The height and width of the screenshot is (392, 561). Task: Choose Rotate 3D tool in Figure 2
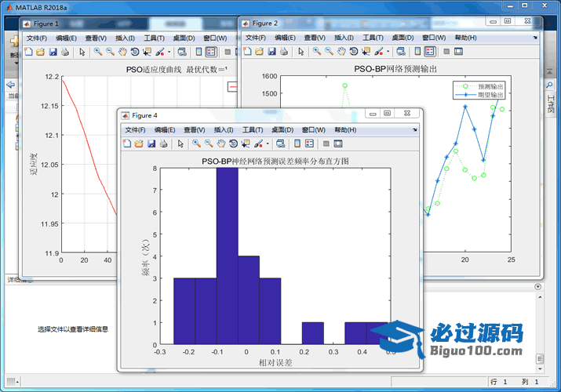[354, 52]
